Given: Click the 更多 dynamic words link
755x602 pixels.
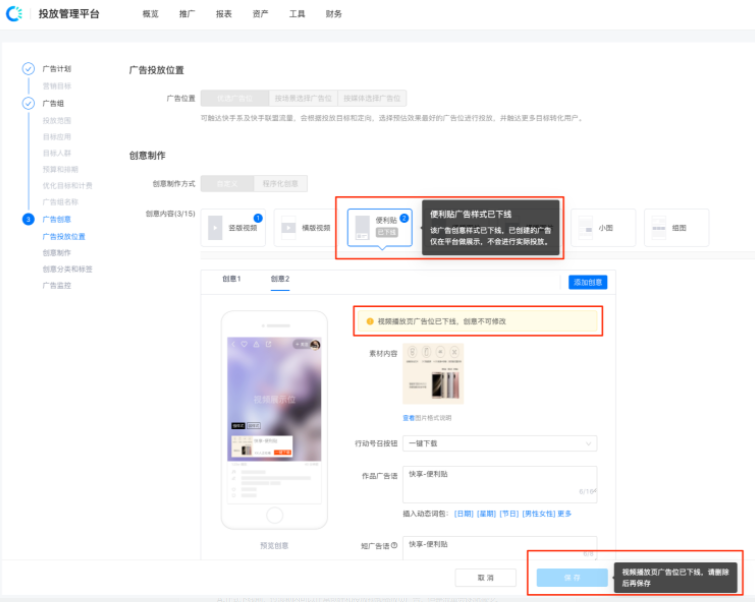Looking at the screenshot, I should [564, 514].
